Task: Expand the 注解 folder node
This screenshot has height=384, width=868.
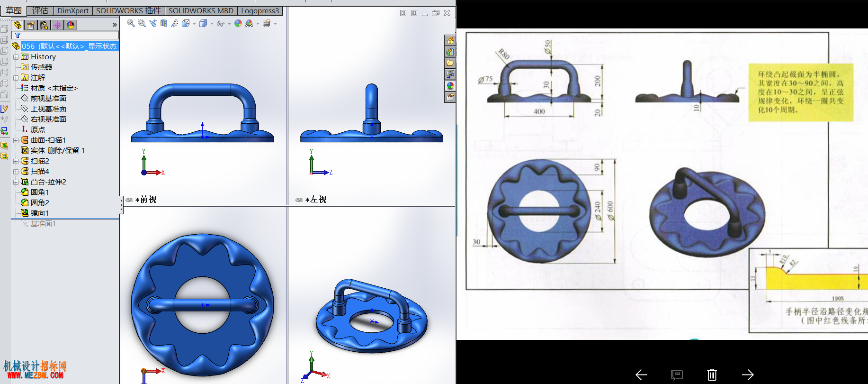Action: 16,77
